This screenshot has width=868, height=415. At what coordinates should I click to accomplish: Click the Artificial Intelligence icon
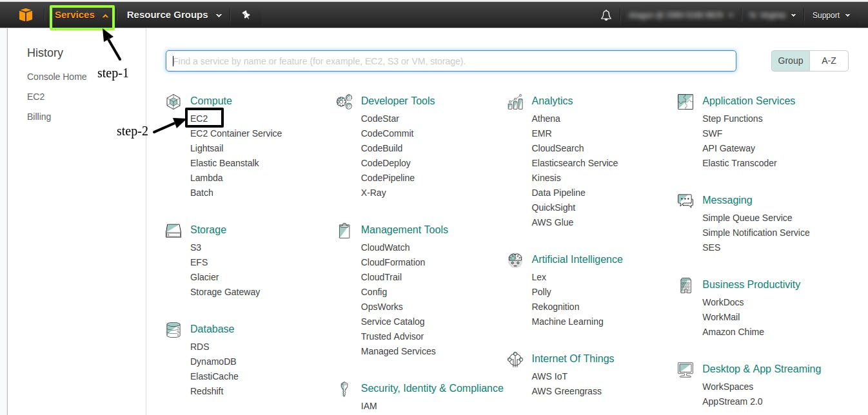pyautogui.click(x=515, y=260)
